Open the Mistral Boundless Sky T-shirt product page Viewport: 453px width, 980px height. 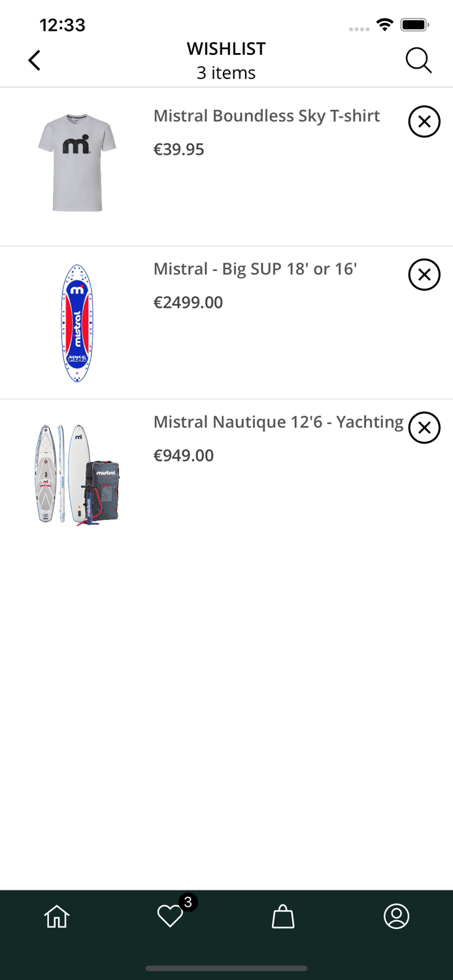click(x=267, y=116)
